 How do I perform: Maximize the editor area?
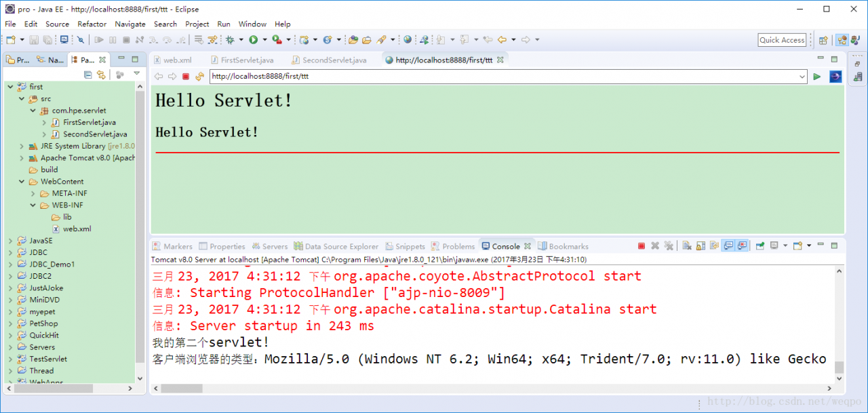(x=834, y=60)
